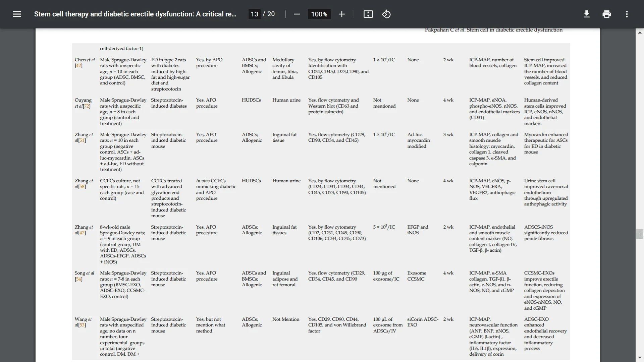The width and height of the screenshot is (644, 362).
Task: Click the scroll up arrow
Action: (x=640, y=33)
